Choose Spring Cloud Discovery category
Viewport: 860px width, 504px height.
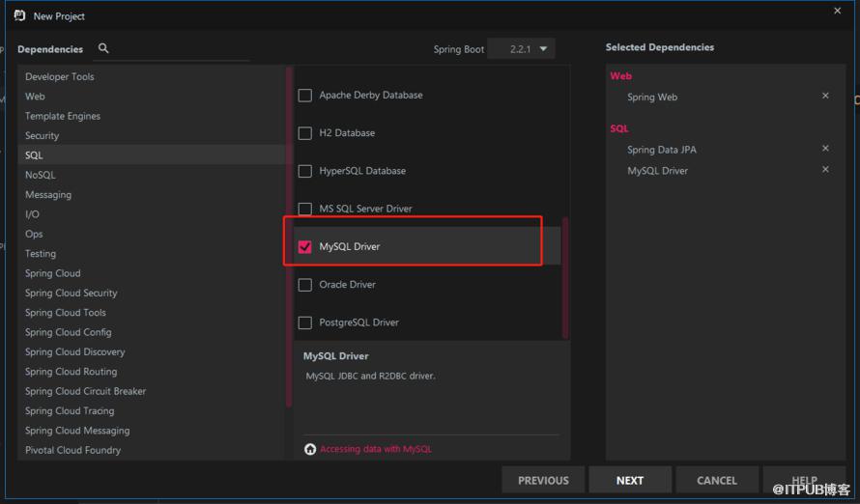click(x=152, y=352)
